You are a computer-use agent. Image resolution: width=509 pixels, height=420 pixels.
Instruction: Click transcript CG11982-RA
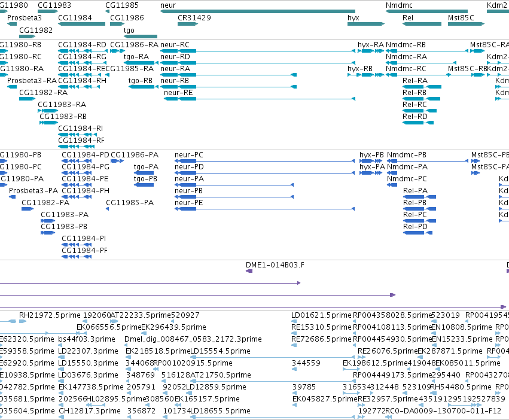tap(43, 93)
